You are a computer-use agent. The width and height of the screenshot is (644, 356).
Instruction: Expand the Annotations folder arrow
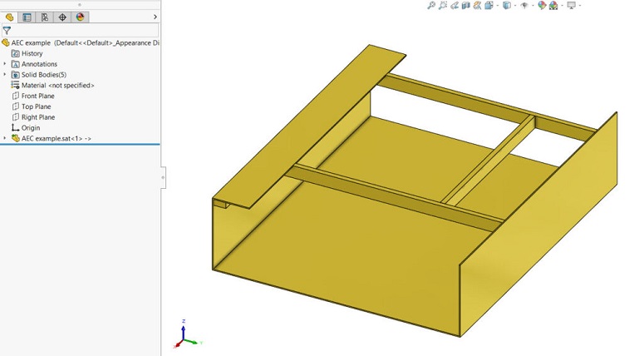point(5,64)
